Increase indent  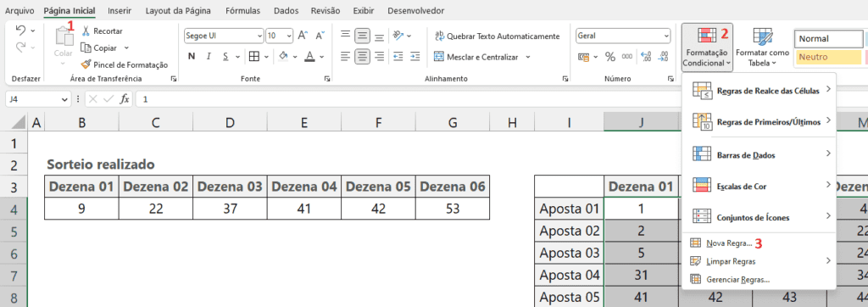415,57
